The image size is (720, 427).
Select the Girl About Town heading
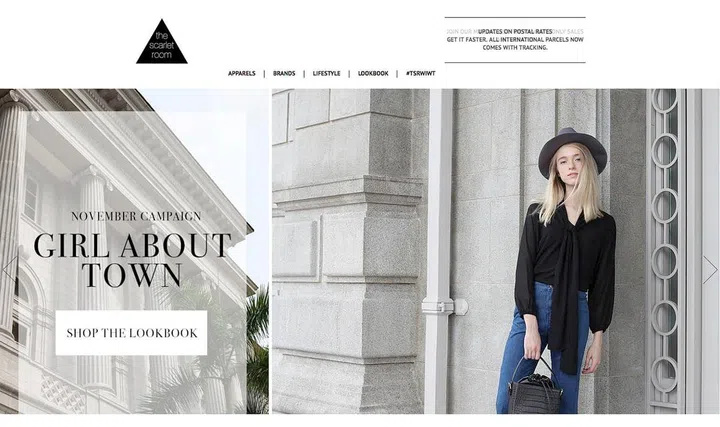coord(132,259)
